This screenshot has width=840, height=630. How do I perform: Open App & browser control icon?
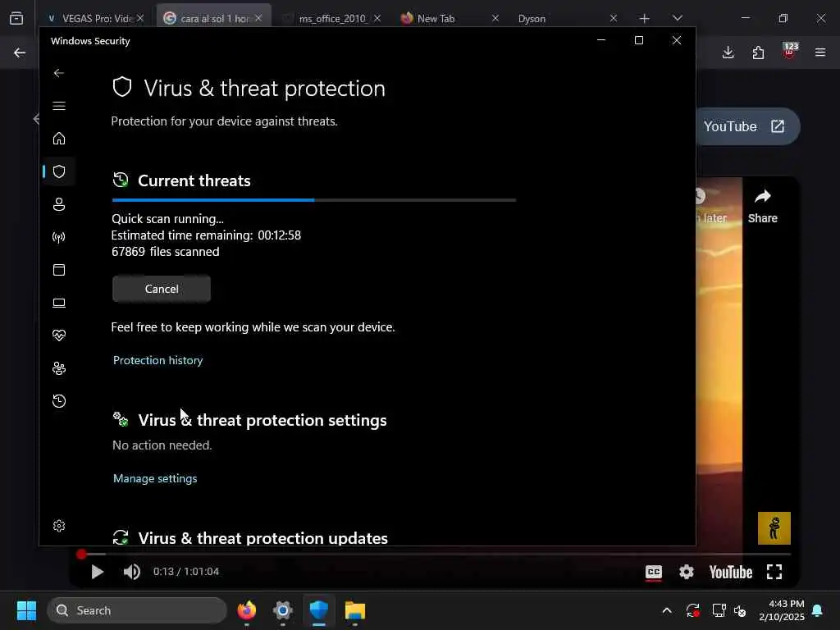[59, 269]
